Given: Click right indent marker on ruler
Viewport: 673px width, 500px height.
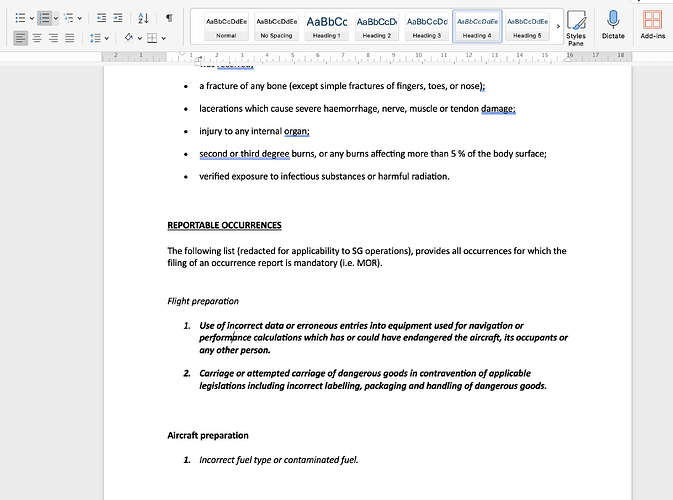Looking at the screenshot, I should tap(567, 59).
